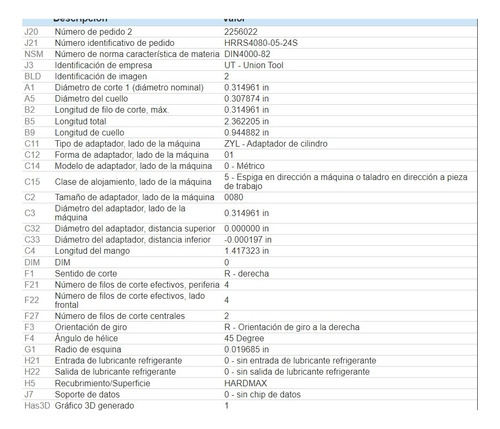Select 'Número de filos de corte efectivos, periferia'
The width and height of the screenshot is (500, 429).
(137, 285)
